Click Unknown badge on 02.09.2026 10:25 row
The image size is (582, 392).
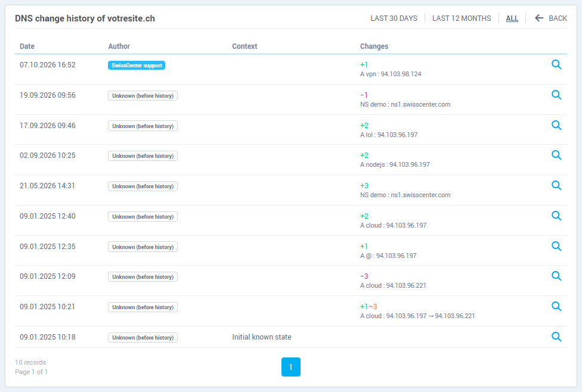143,155
